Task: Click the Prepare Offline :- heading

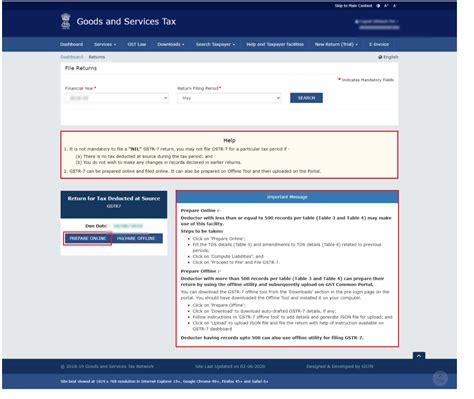Action: [x=201, y=271]
